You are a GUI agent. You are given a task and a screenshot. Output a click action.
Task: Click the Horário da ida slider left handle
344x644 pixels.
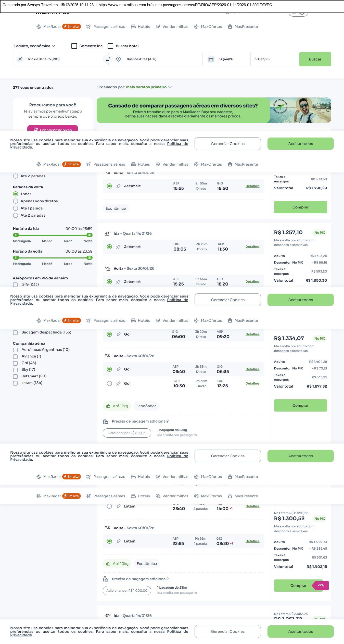pyautogui.click(x=16, y=235)
